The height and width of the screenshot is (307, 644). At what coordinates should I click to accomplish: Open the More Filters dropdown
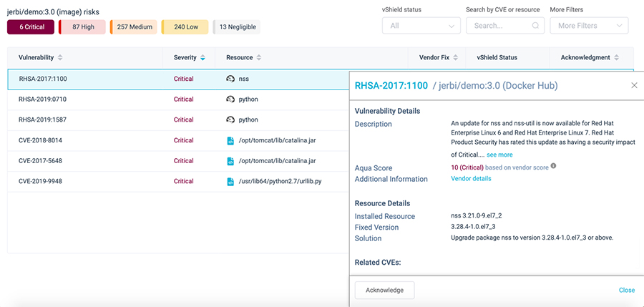589,26
